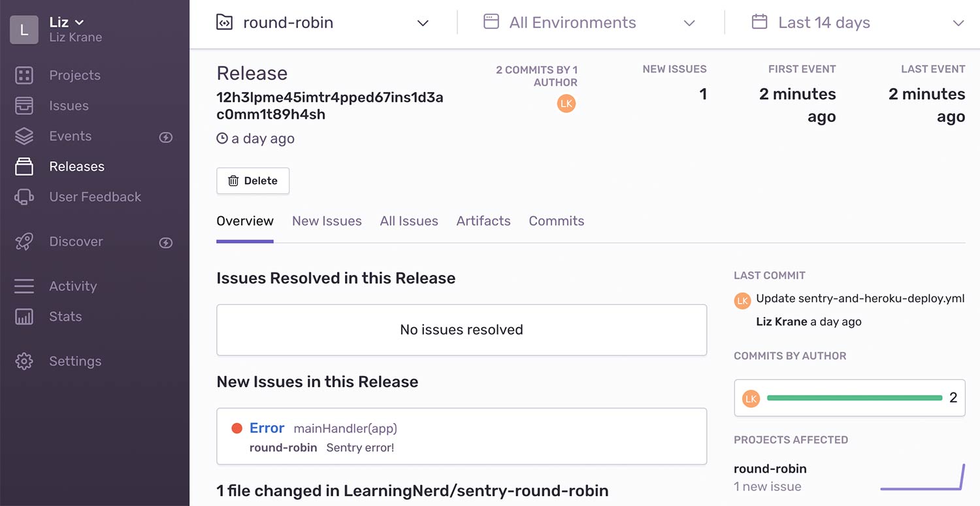This screenshot has width=980, height=506.
Task: Switch to the New Issues tab
Action: click(327, 221)
